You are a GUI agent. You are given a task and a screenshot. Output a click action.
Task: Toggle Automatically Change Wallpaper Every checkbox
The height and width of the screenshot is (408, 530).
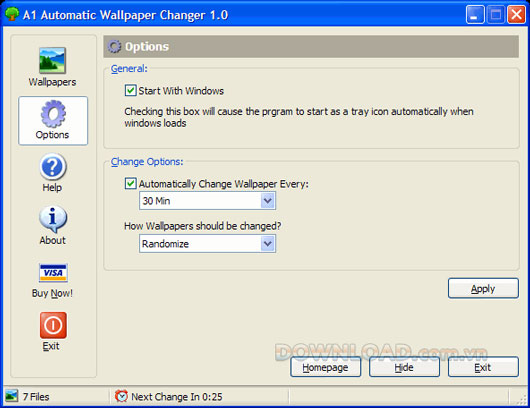point(130,184)
